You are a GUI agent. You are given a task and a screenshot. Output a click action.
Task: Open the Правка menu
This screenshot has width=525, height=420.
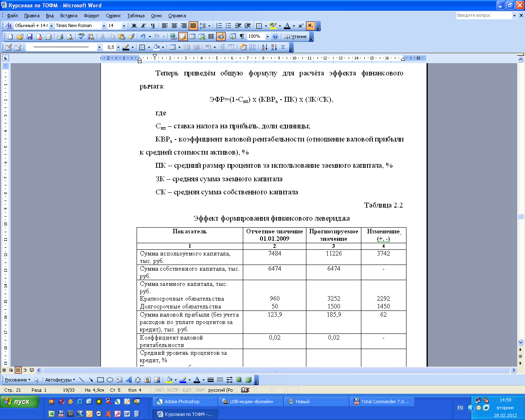[32, 16]
